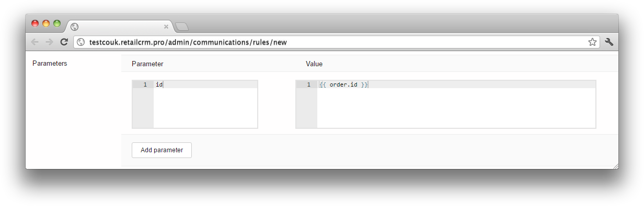The height and width of the screenshot is (206, 644).
Task: Click the browser back arrow
Action: point(34,42)
